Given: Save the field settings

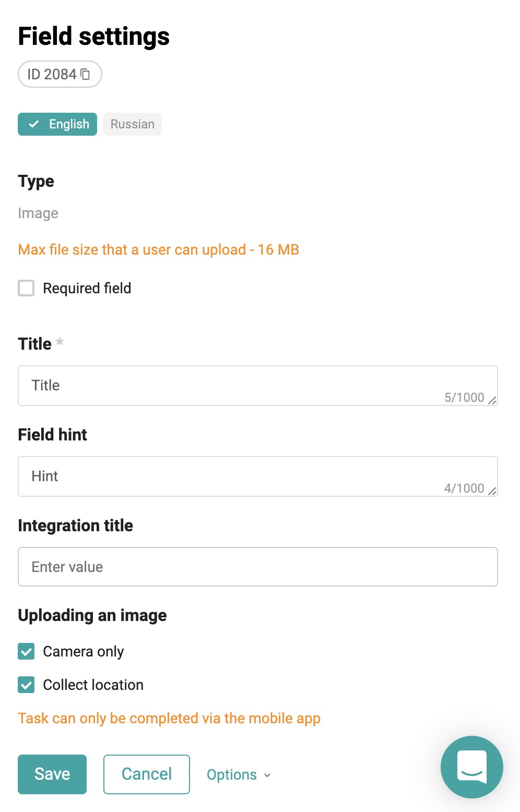Looking at the screenshot, I should [x=52, y=774].
